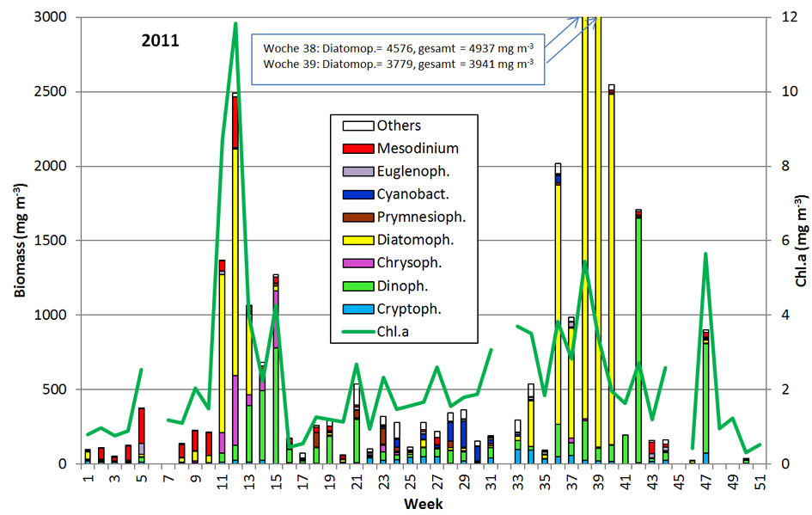The height and width of the screenshot is (515, 812).
Task: Select the 2011 chart title
Action: [x=160, y=40]
